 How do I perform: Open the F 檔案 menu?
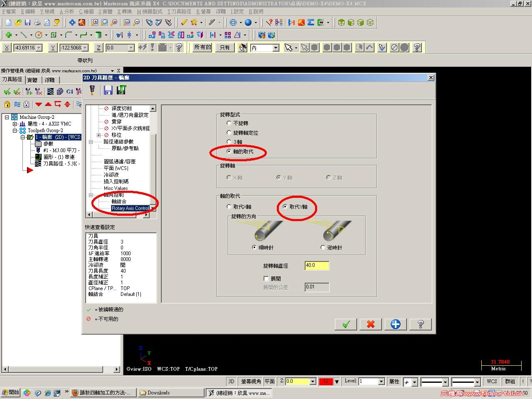pos(9,12)
